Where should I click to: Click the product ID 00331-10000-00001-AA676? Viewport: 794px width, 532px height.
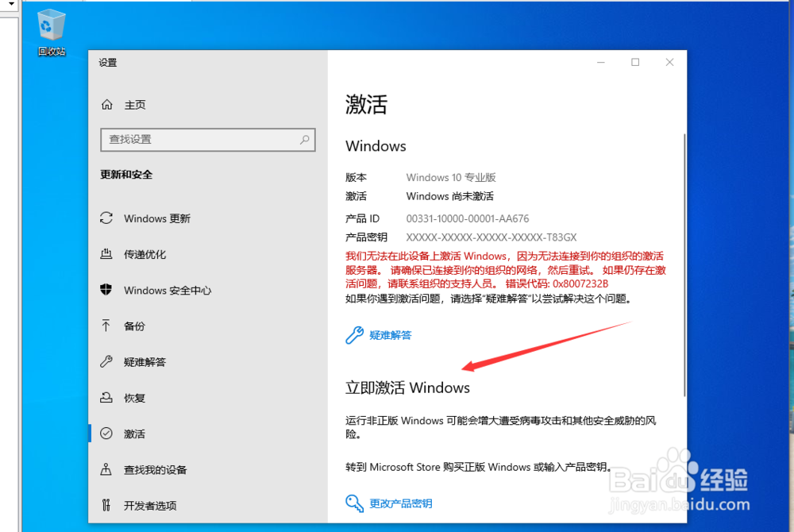click(x=468, y=218)
